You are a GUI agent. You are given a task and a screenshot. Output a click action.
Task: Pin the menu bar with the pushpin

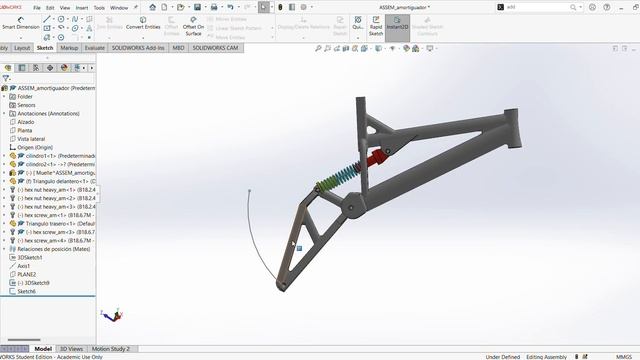[136, 7]
